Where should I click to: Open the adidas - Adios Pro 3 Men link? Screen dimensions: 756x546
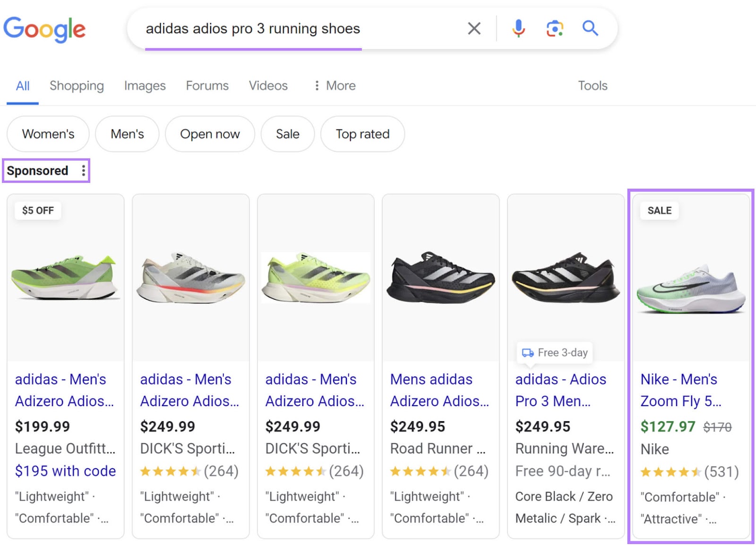[x=561, y=390]
